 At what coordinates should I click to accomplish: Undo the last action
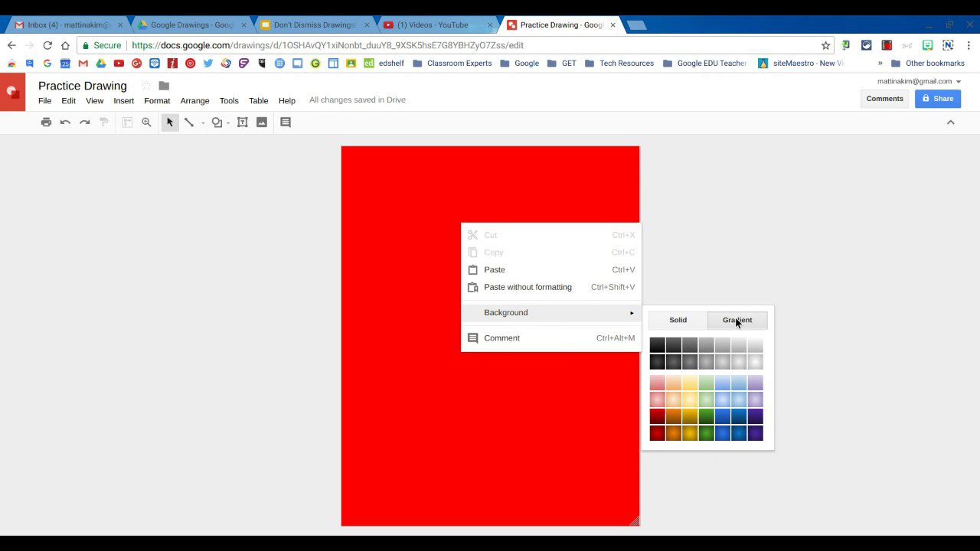click(x=65, y=122)
